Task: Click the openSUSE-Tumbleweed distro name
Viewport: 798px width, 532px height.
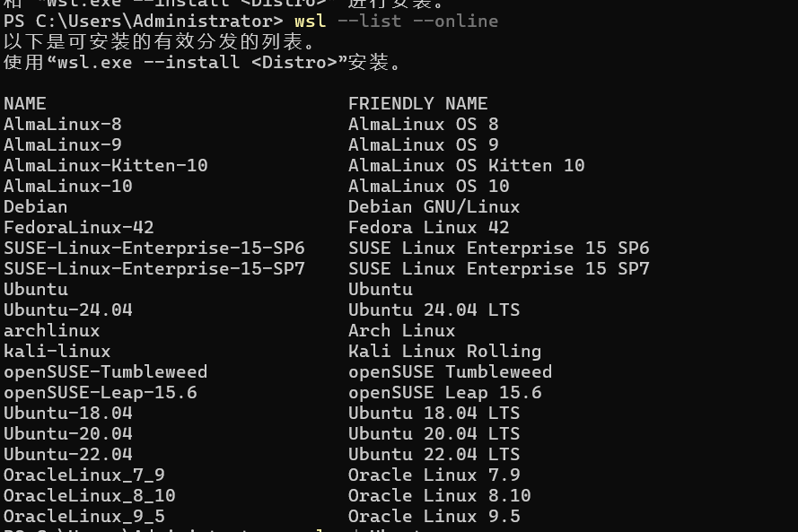Action: click(106, 371)
